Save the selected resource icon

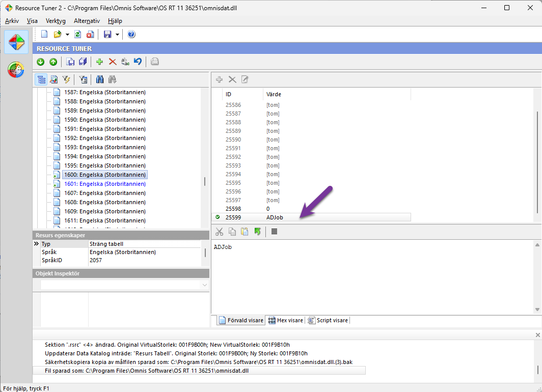(70, 62)
